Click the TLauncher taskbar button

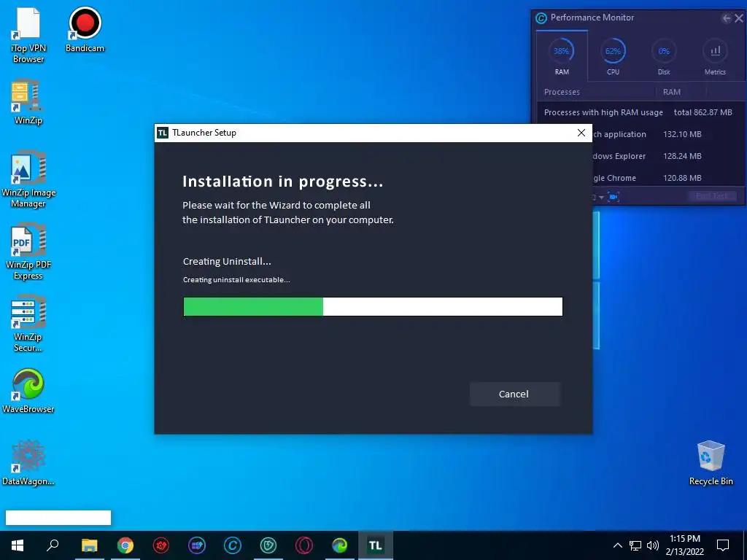[x=376, y=545]
